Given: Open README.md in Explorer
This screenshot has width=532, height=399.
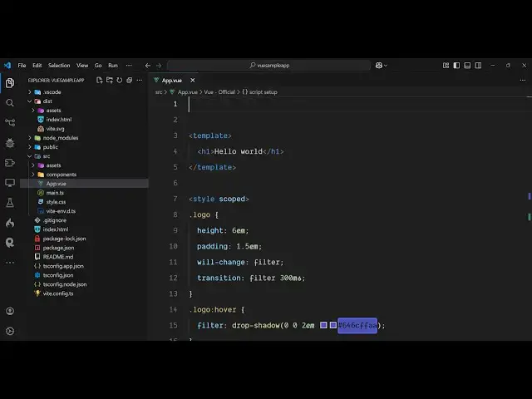Looking at the screenshot, I should [x=57, y=257].
